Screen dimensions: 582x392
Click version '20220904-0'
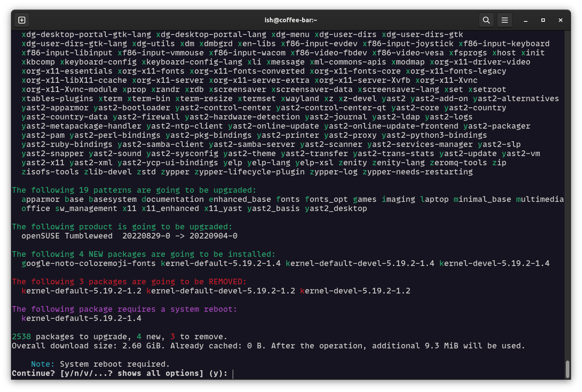click(x=213, y=236)
